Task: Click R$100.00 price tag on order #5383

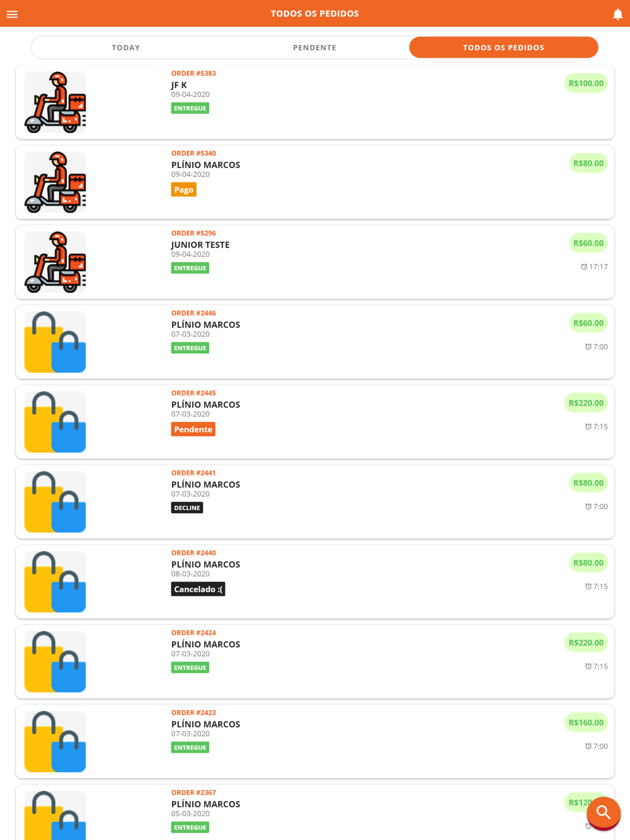Action: point(586,83)
